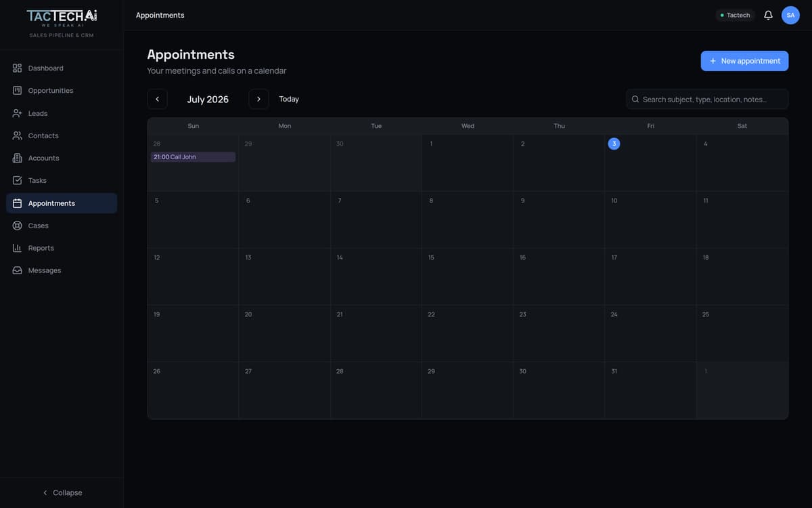
Task: Go to next month with right chevron
Action: click(258, 99)
